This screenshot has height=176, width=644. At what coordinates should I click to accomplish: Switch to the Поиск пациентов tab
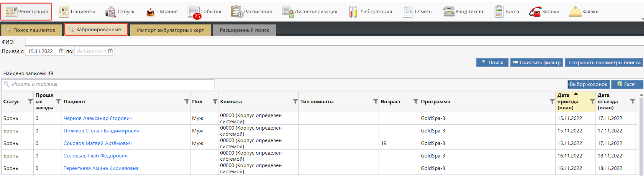coord(31,30)
